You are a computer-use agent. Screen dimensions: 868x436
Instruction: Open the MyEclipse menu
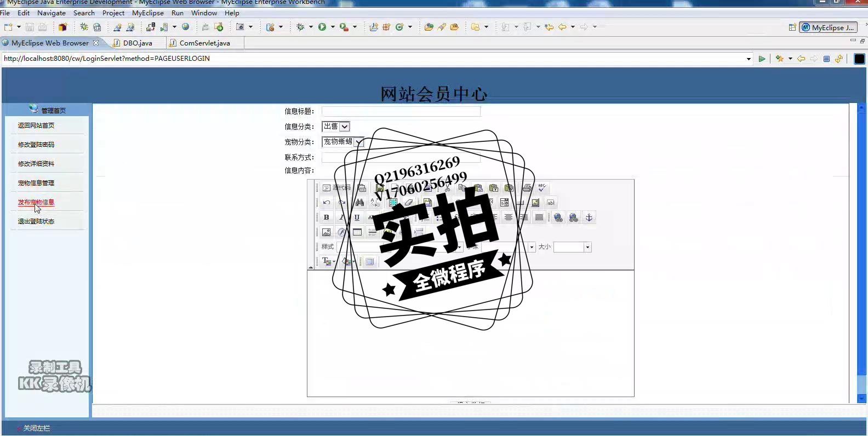point(148,13)
